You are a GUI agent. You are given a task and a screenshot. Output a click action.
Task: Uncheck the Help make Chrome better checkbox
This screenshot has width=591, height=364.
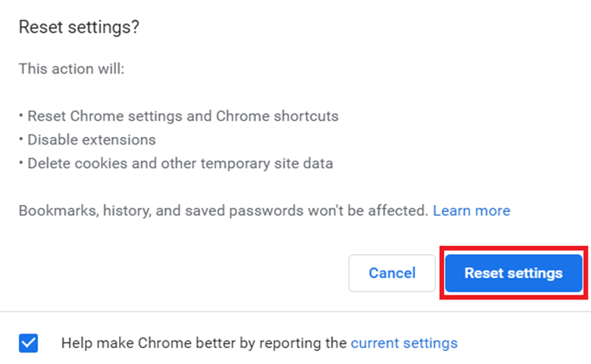pyautogui.click(x=28, y=344)
